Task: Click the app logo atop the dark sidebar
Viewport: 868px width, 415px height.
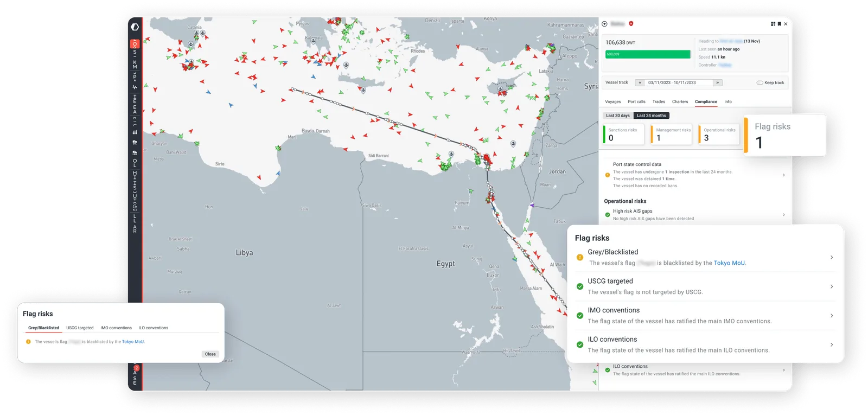Action: pyautogui.click(x=135, y=27)
